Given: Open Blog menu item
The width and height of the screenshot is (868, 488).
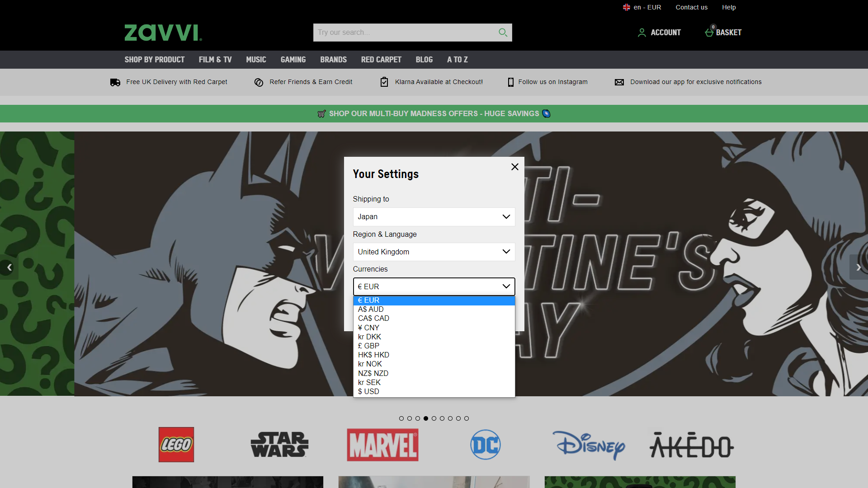Looking at the screenshot, I should (x=424, y=60).
